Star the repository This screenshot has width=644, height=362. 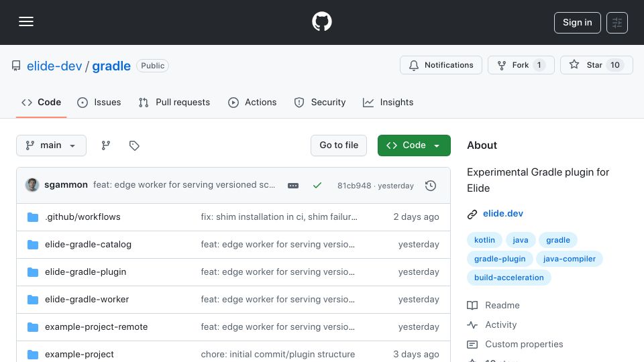coord(596,65)
